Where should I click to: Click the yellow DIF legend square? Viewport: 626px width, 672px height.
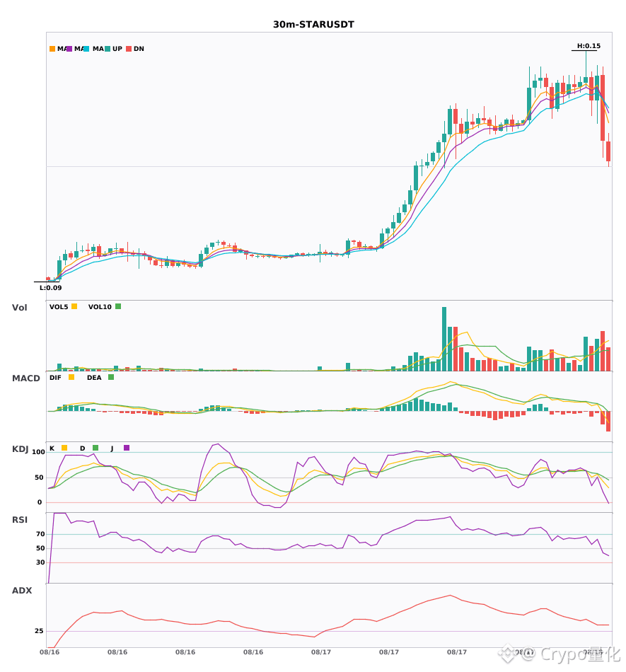point(71,377)
